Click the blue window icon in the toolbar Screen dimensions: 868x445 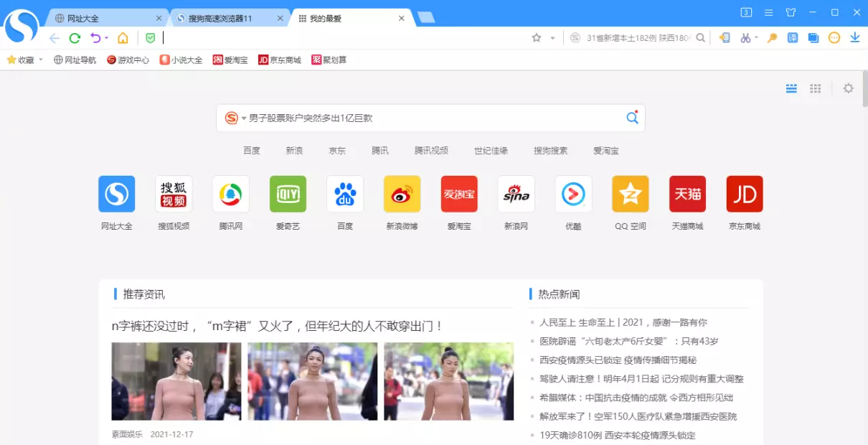[x=813, y=38]
